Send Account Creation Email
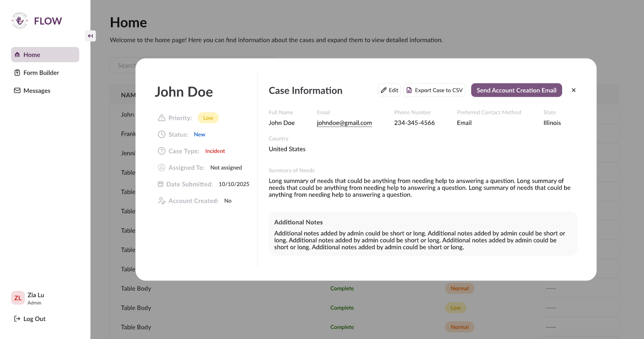644x339 pixels. point(517,90)
